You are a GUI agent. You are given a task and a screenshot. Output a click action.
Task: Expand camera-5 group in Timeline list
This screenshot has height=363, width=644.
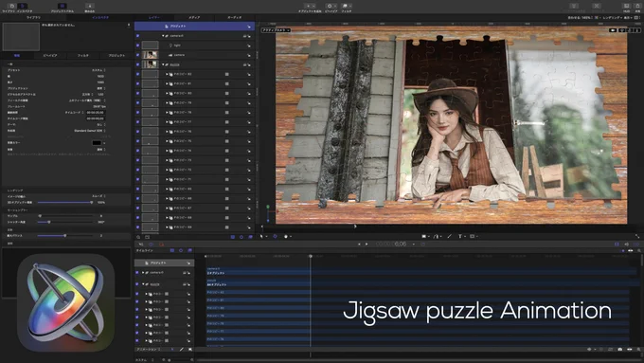click(x=143, y=273)
